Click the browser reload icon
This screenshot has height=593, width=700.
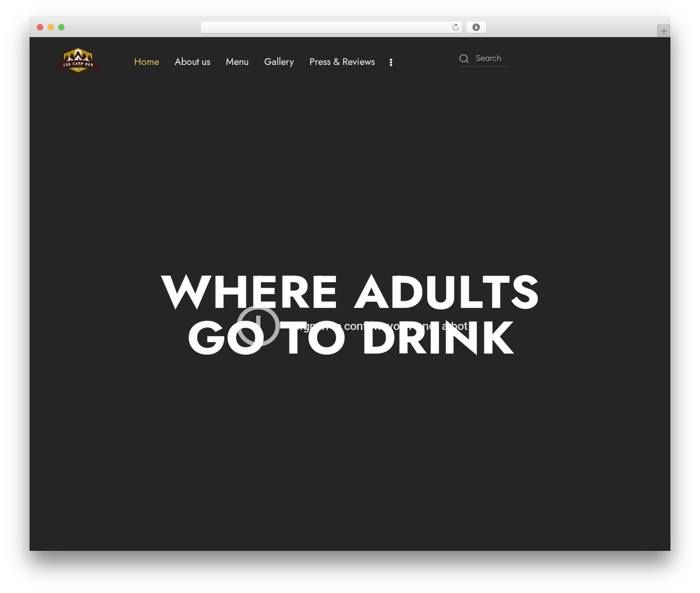pyautogui.click(x=456, y=27)
